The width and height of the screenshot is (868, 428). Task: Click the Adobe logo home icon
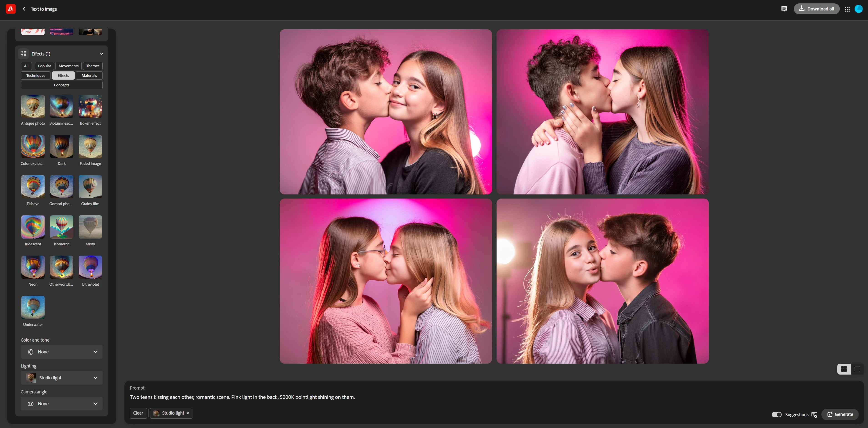[10, 9]
